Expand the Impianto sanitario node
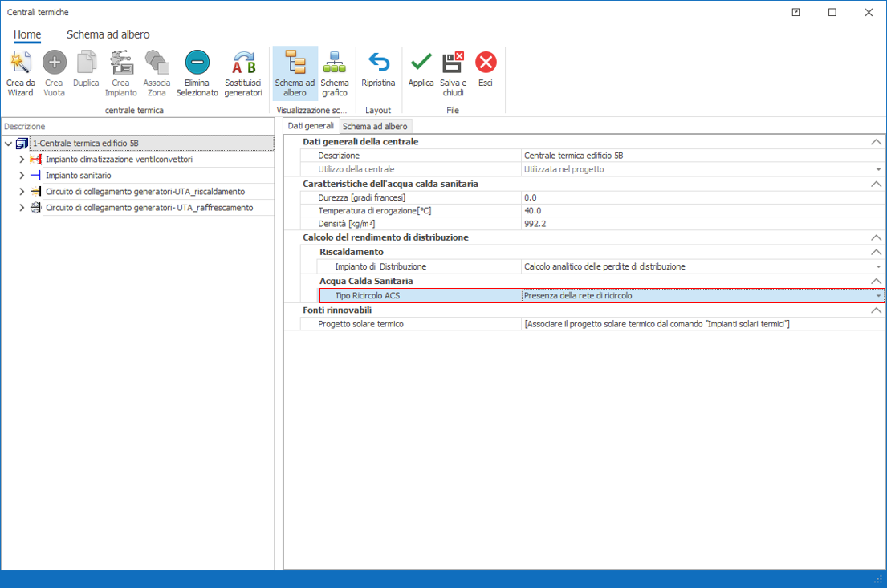The width and height of the screenshot is (887, 588). point(22,175)
